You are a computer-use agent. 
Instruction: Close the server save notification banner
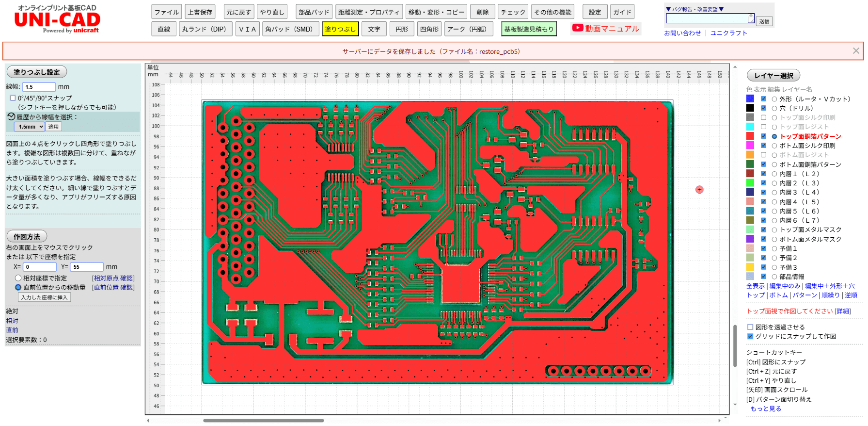[856, 51]
